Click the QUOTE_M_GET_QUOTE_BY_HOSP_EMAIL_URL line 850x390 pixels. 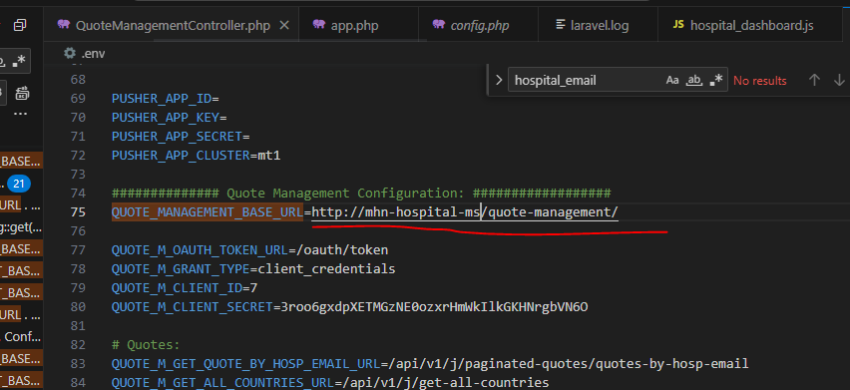(430, 364)
